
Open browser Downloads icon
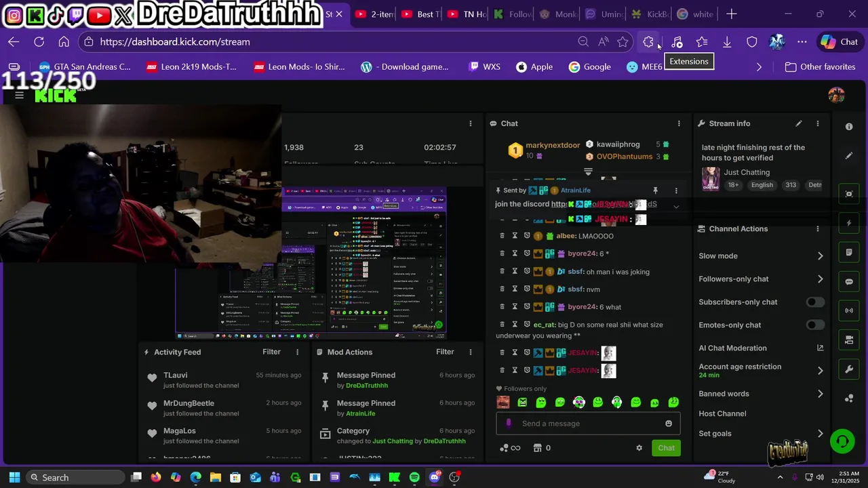(727, 42)
